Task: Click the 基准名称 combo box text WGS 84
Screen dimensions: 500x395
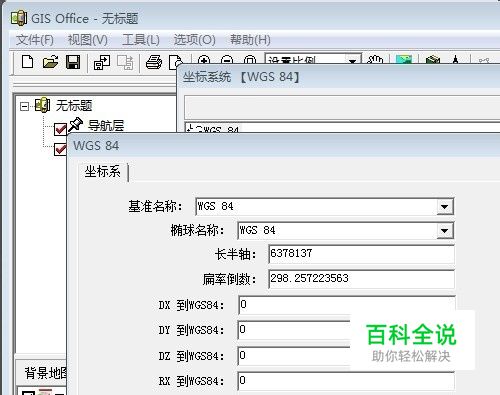Action: pos(215,206)
